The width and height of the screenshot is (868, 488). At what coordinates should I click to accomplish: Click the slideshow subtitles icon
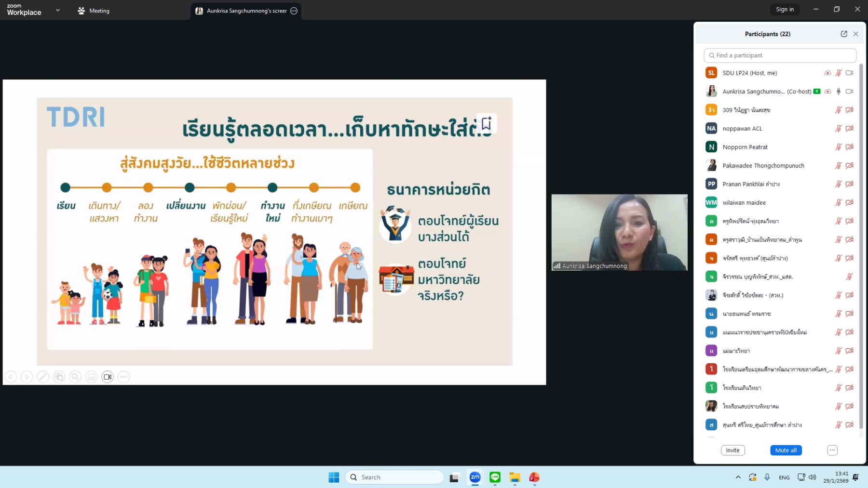[x=91, y=377]
